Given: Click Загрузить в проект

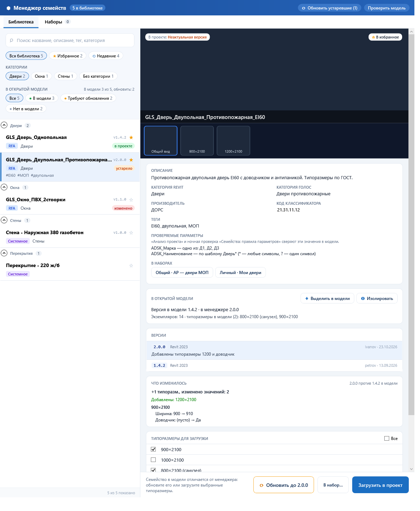Looking at the screenshot, I should 380,485.
